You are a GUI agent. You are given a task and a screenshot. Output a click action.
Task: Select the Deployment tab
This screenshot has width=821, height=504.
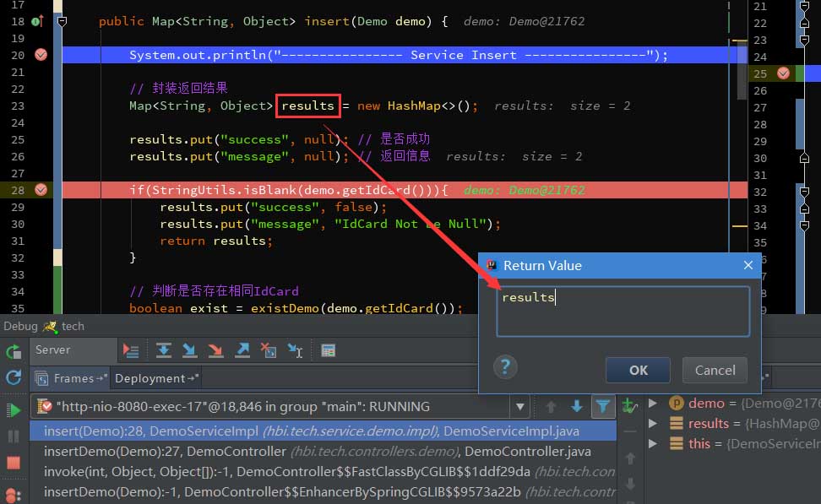click(156, 378)
